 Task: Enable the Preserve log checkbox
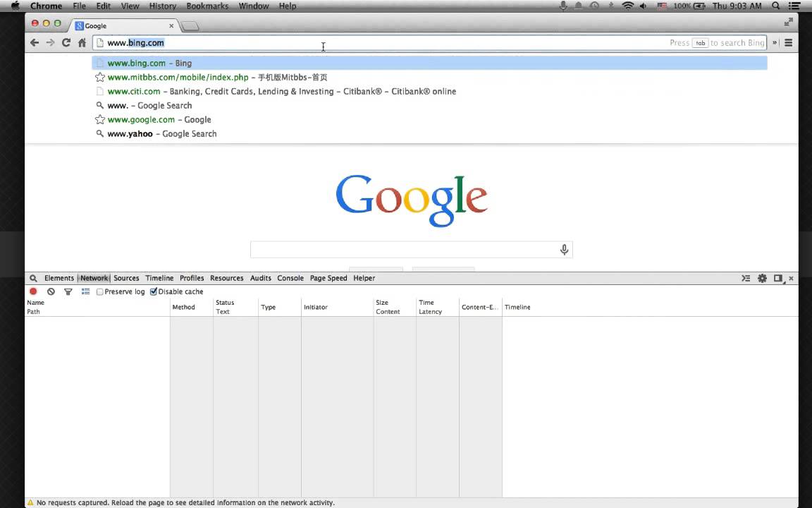100,292
